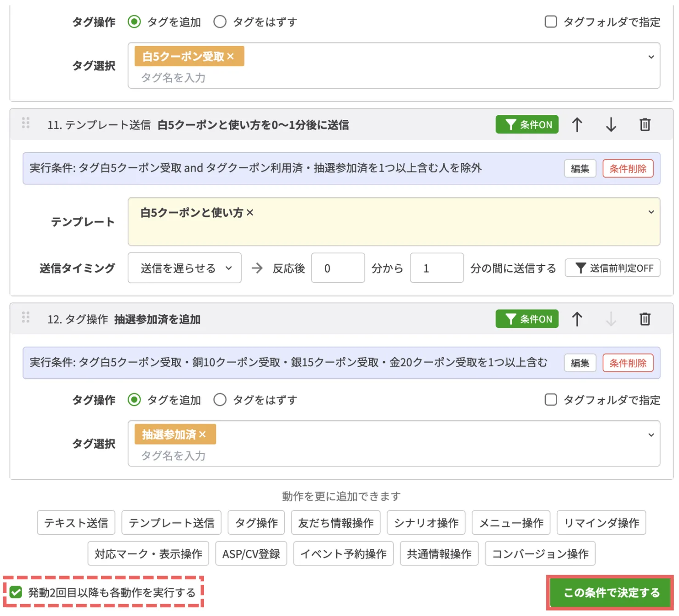The width and height of the screenshot is (679, 616).
Task: Click the end minutes field showing 1
Action: point(437,268)
